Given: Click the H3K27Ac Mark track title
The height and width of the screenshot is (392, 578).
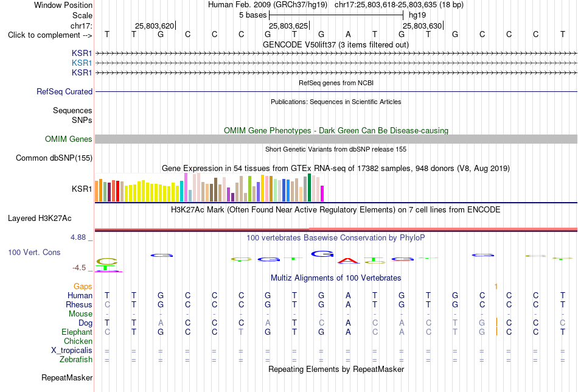Looking at the screenshot, I should tap(336, 210).
